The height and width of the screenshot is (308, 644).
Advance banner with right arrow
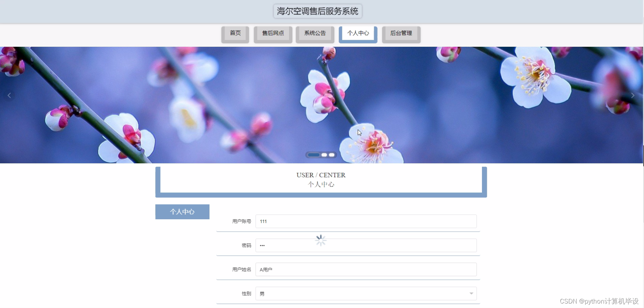(633, 96)
